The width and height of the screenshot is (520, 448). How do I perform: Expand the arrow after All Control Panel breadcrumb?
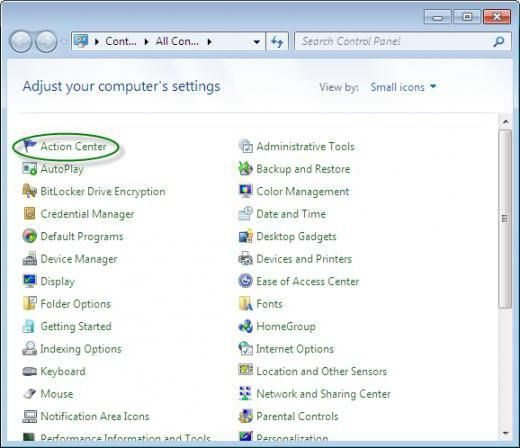(209, 42)
